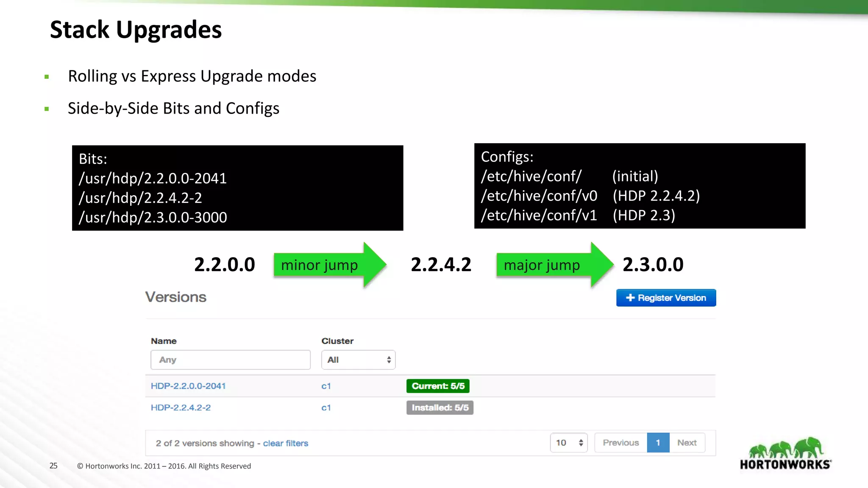The height and width of the screenshot is (488, 868).
Task: Click the Versions heading
Action: click(x=176, y=297)
